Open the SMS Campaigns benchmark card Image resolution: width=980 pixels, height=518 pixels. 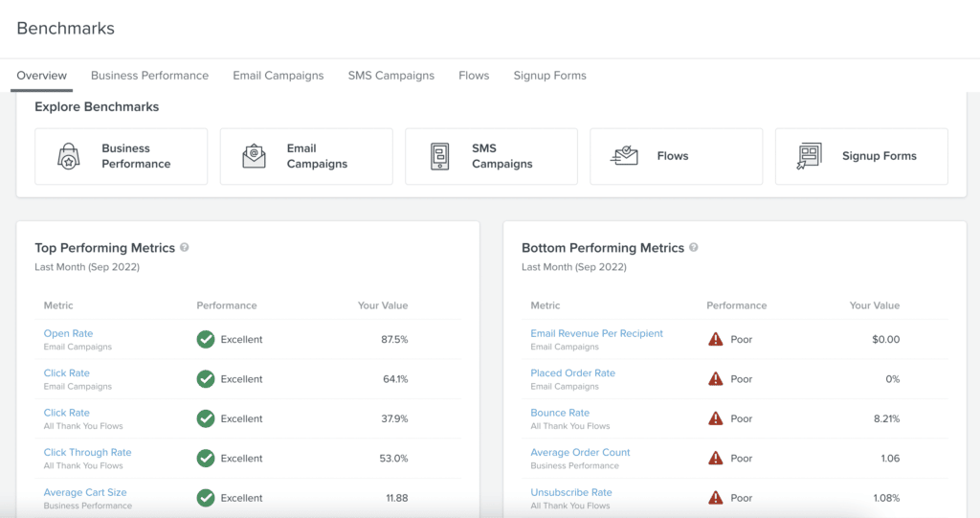pyautogui.click(x=491, y=156)
